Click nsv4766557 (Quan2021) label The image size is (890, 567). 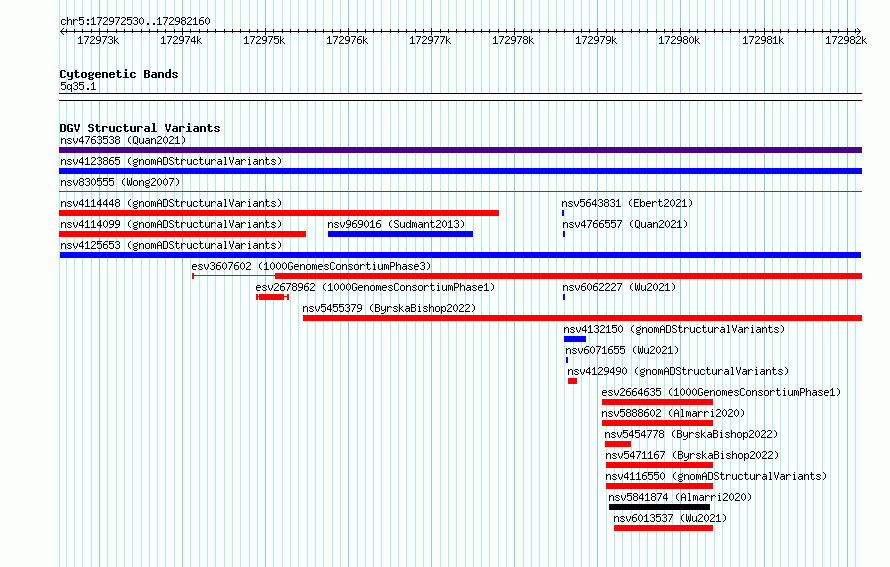pyautogui.click(x=625, y=224)
